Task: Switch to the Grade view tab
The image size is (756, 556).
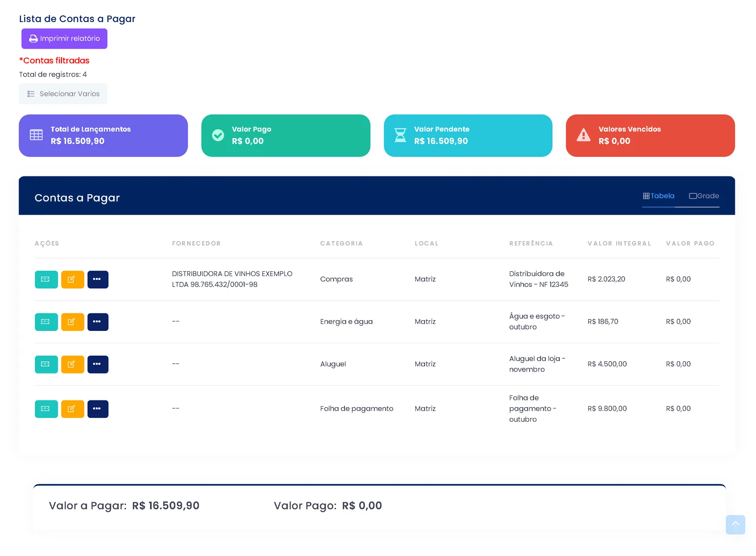Action: (x=704, y=196)
